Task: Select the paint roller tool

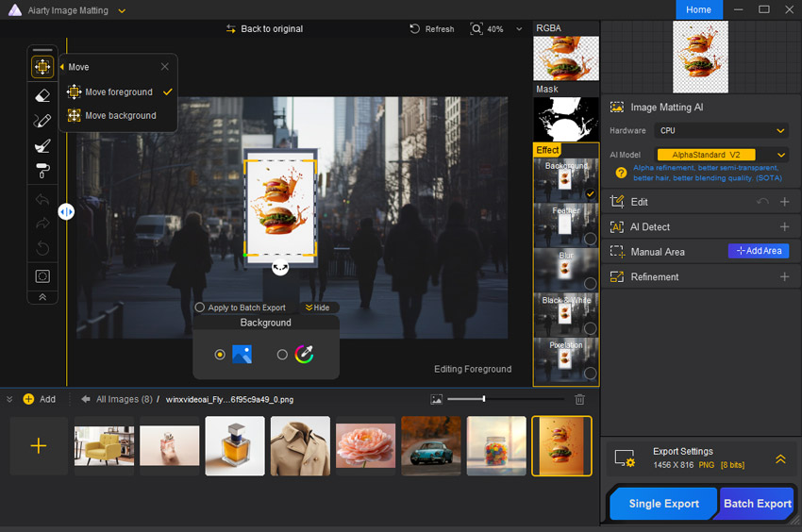Action: [x=42, y=171]
